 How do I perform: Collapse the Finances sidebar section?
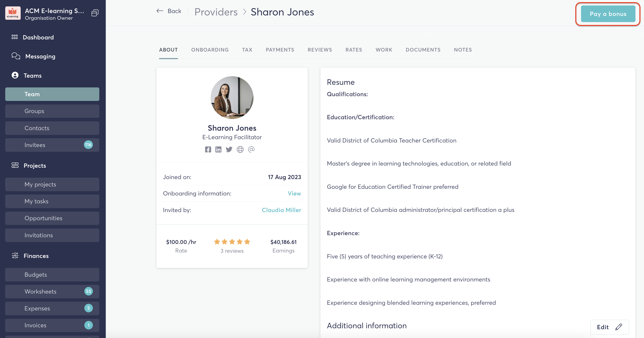point(36,256)
